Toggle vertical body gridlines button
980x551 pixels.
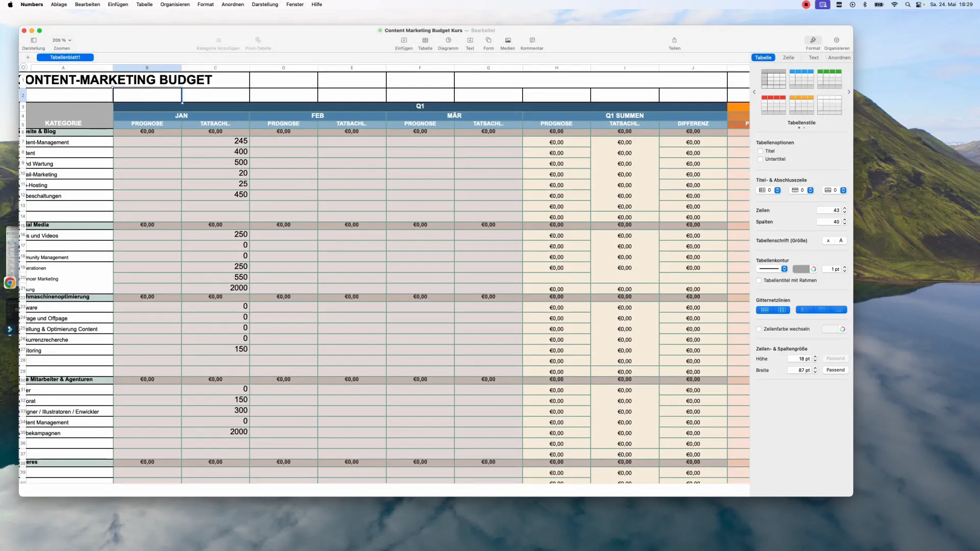pos(782,310)
